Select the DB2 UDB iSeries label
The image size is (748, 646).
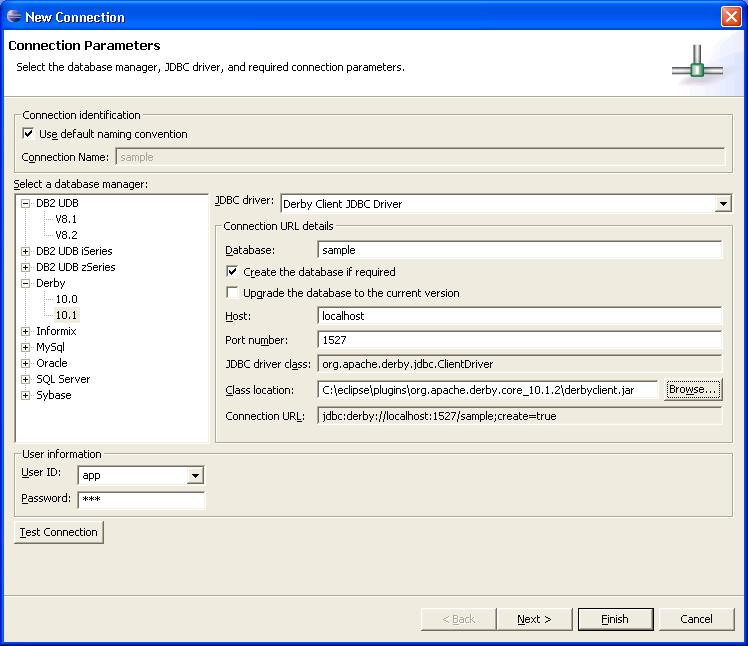click(74, 251)
